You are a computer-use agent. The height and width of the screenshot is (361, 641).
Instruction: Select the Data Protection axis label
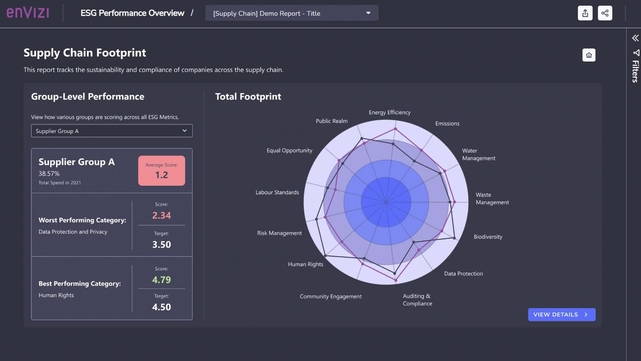coord(463,274)
